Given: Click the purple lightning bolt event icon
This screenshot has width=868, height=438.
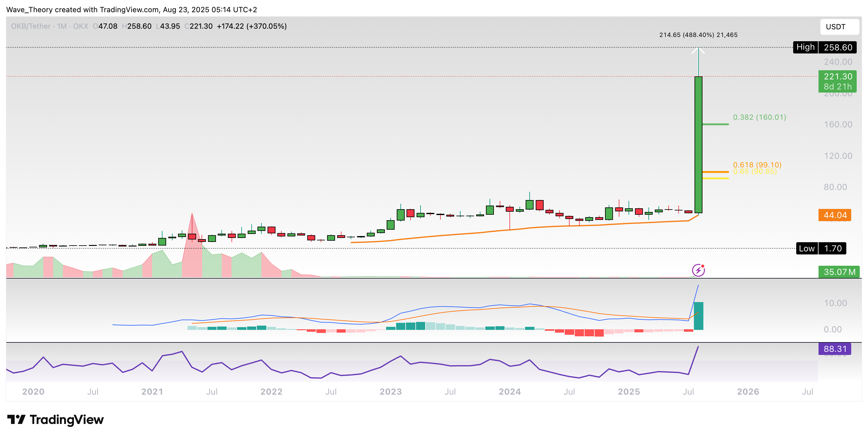Looking at the screenshot, I should point(698,270).
